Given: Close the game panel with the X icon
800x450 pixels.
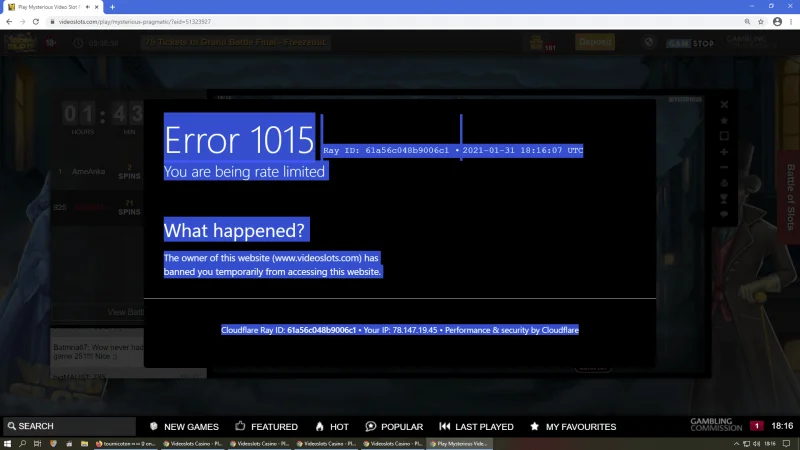Looking at the screenshot, I should coord(724,105).
